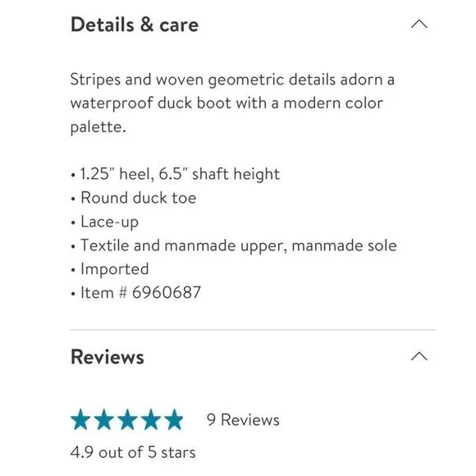Click the fourth rating star

tap(150, 419)
